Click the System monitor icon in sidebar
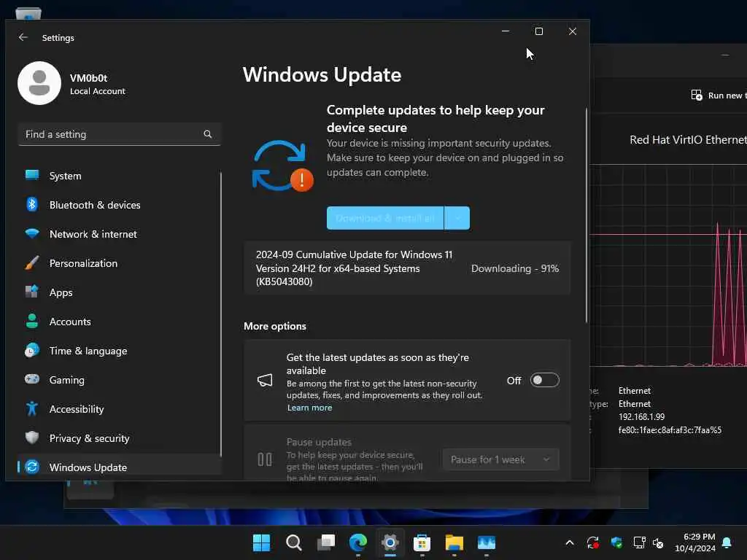Viewport: 747px width, 560px height. click(32, 175)
